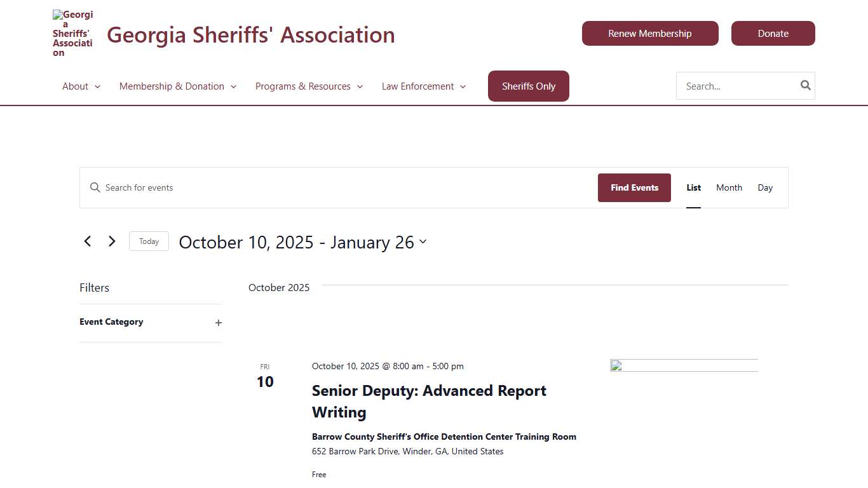Click the search icon beside 'Search for events'
Viewport: 868px width, 488px height.
(x=95, y=187)
